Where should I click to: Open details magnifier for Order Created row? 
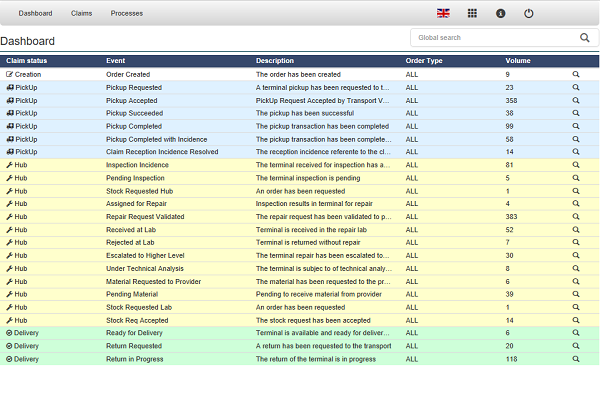tap(576, 75)
